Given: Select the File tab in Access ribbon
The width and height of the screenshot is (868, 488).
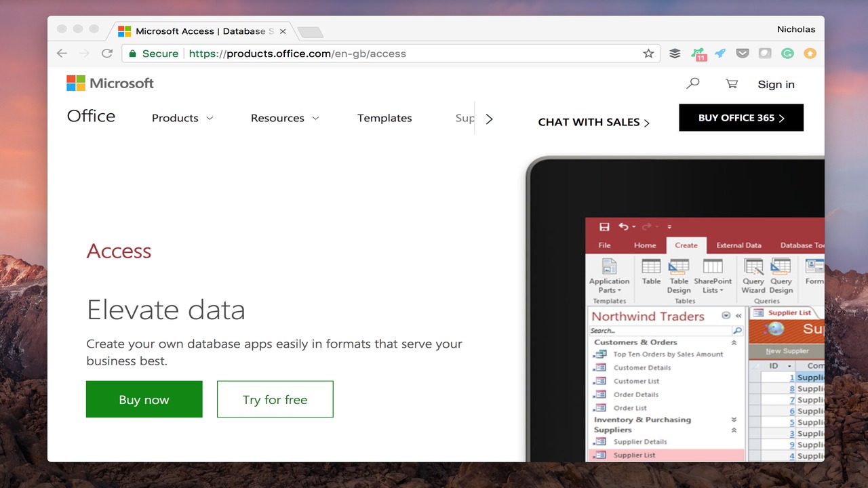Looking at the screenshot, I should click(604, 245).
